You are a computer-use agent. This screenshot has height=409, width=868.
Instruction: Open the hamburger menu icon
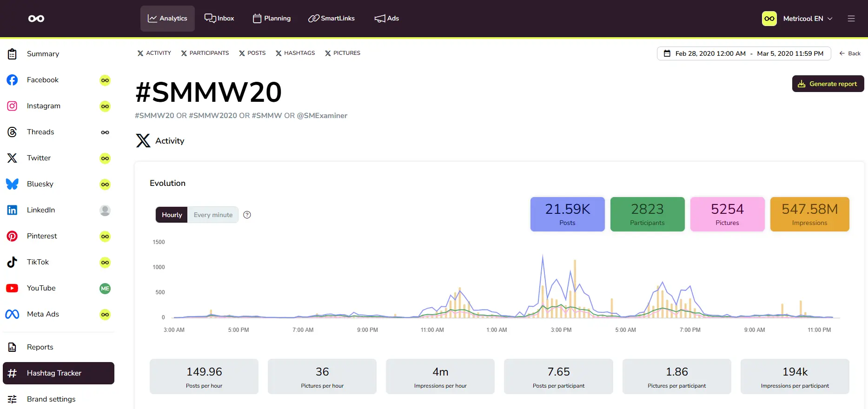[851, 19]
